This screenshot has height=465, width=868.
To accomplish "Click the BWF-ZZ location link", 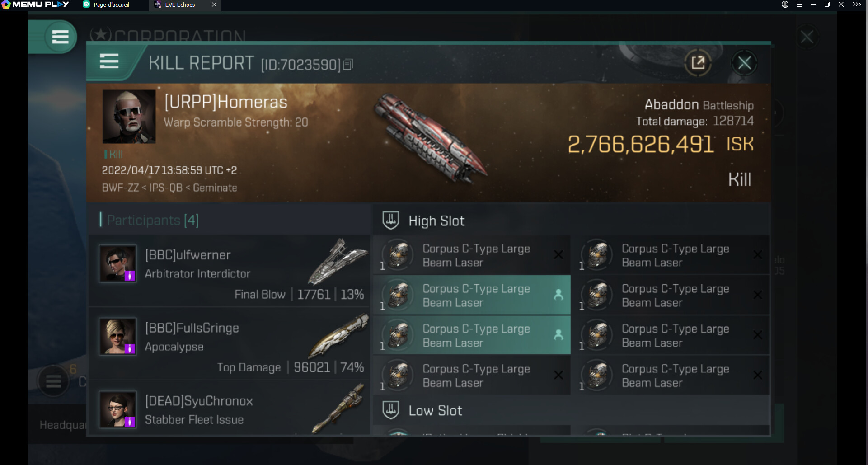I will (120, 188).
